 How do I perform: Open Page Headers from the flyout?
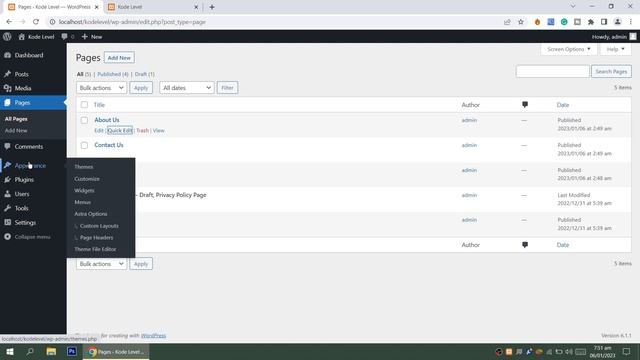[96, 238]
